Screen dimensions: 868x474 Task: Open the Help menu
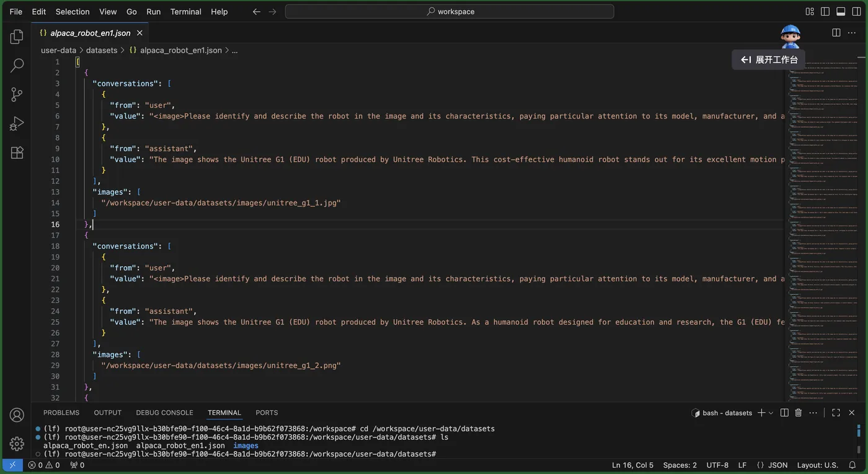point(219,12)
